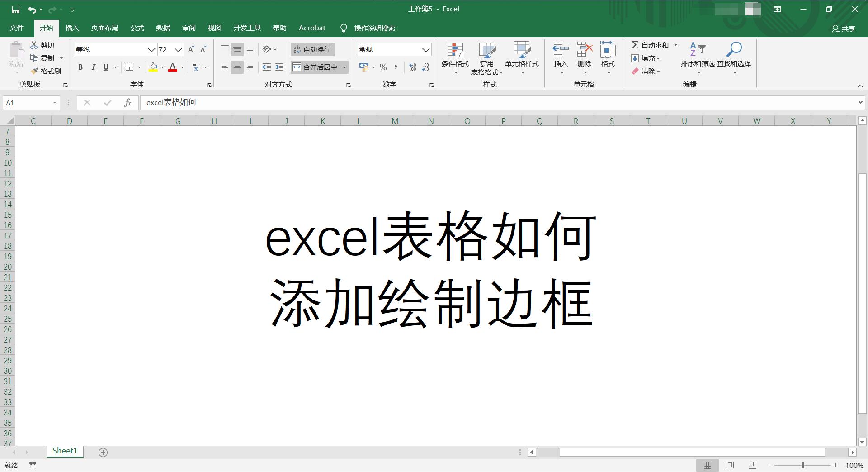The image size is (868, 472).
Task: Toggle Underline formatting
Action: click(106, 67)
